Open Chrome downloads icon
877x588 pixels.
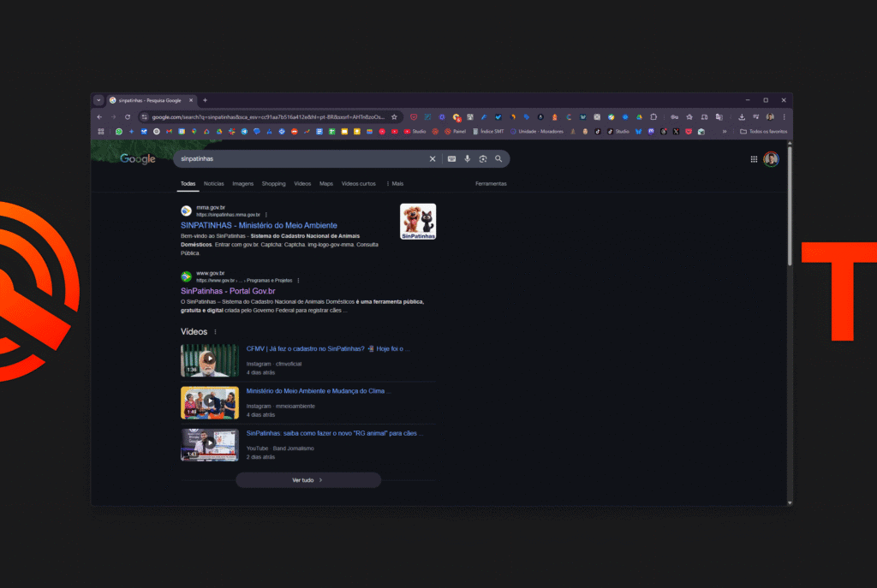[x=742, y=117]
